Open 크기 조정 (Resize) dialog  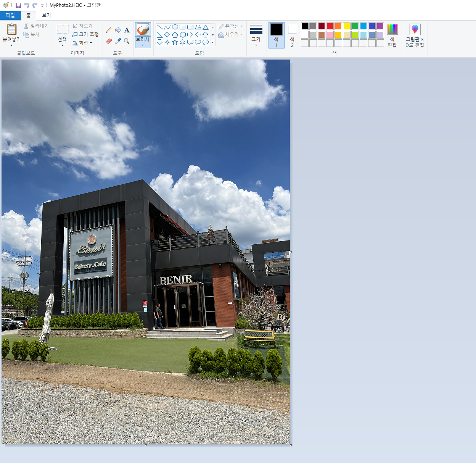[85, 34]
